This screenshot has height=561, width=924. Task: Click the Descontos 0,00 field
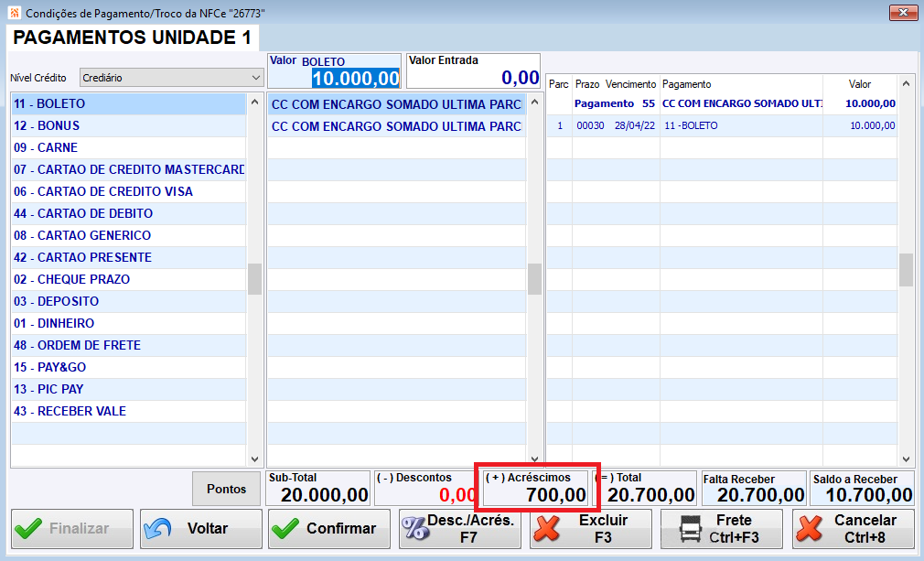pos(426,488)
